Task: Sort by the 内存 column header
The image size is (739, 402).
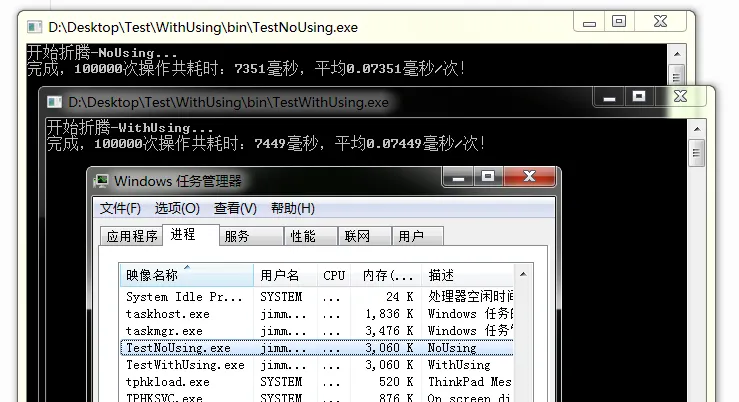Action: [386, 275]
